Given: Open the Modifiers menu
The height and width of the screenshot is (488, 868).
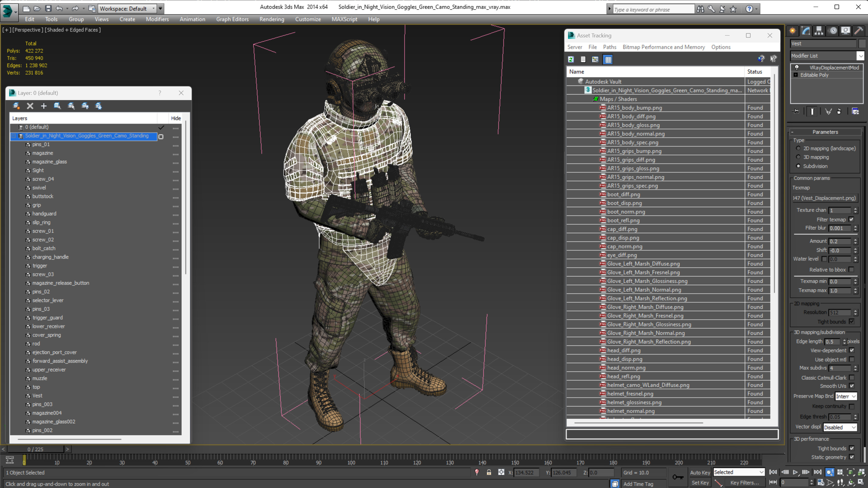Looking at the screenshot, I should pos(157,19).
